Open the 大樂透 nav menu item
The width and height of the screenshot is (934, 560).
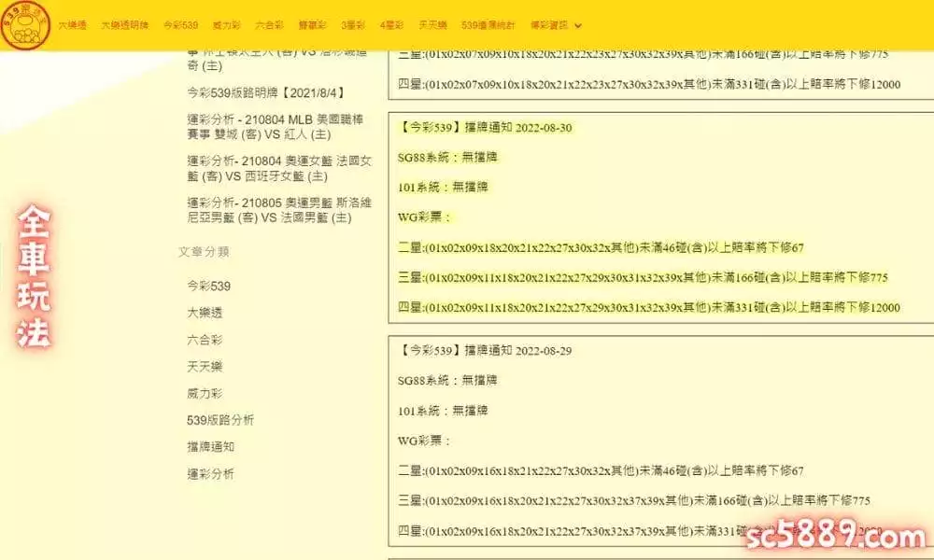[x=73, y=25]
